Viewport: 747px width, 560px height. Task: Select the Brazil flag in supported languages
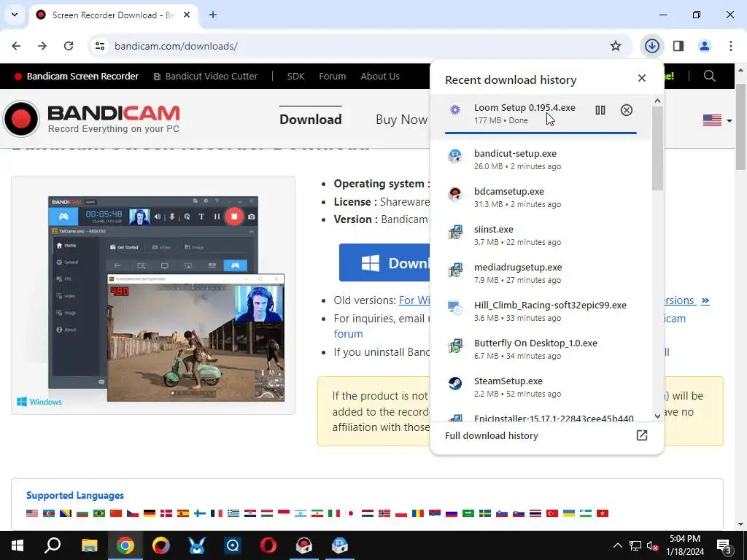coord(99,513)
